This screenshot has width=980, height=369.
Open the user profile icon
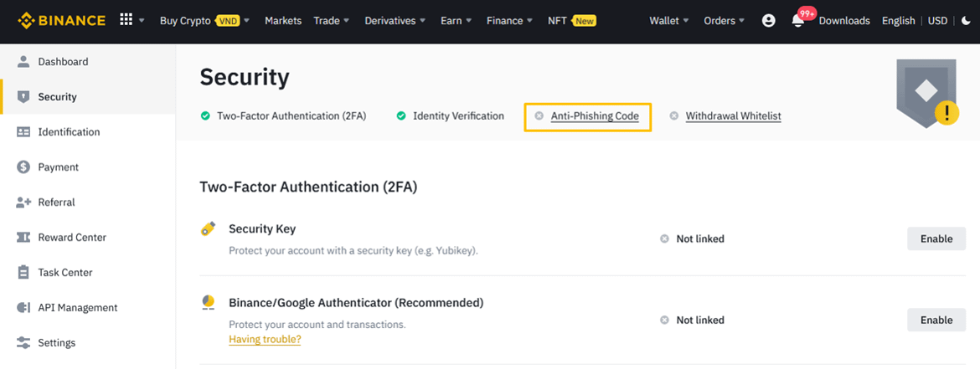coord(768,21)
